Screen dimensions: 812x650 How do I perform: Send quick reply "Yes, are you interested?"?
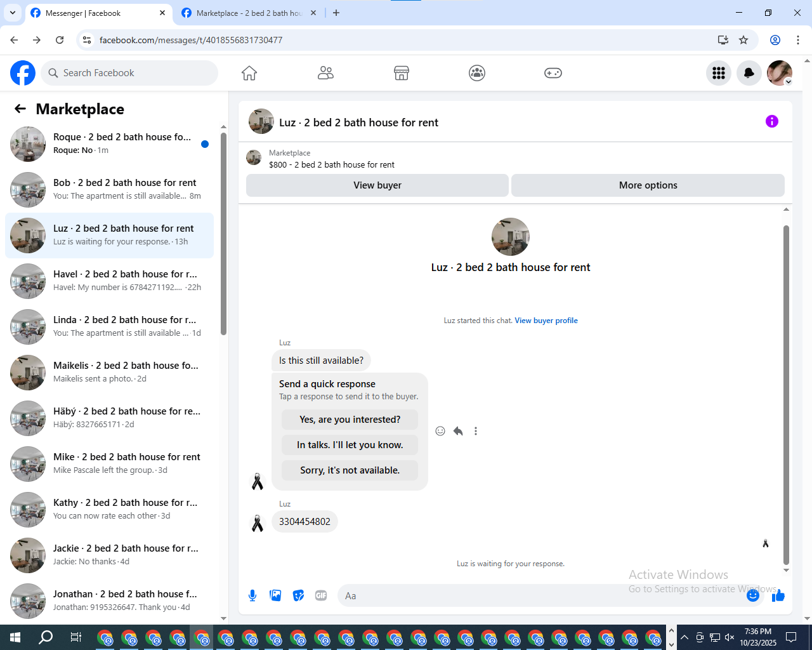tap(350, 420)
